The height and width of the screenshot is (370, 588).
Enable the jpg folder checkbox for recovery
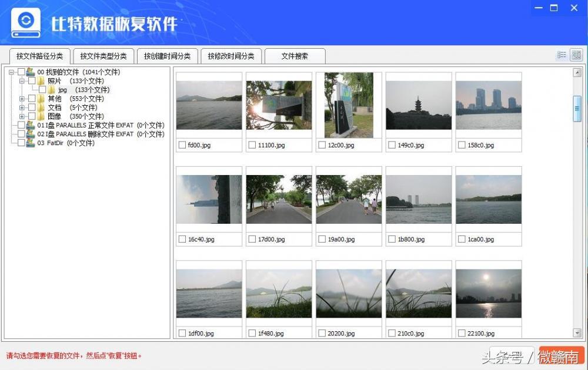42,90
